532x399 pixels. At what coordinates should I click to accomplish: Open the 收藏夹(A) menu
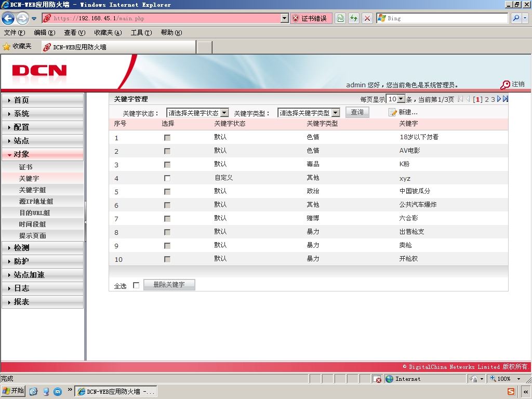coord(108,33)
